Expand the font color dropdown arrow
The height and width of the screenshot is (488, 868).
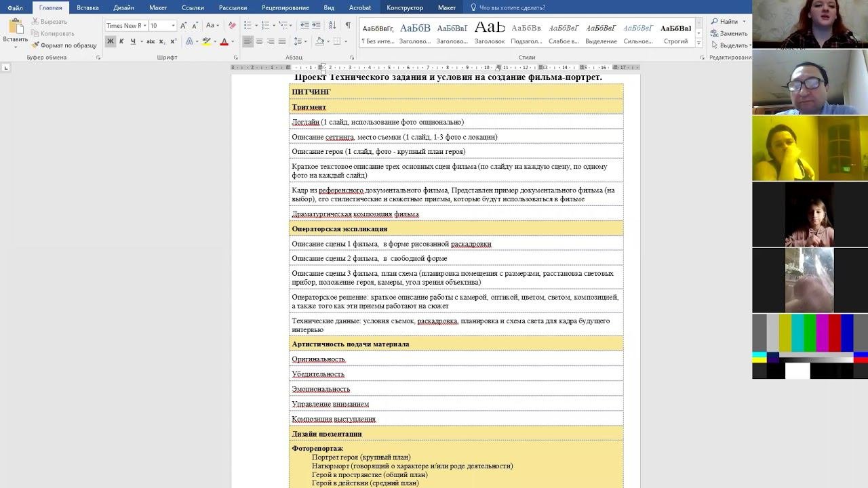coord(233,41)
